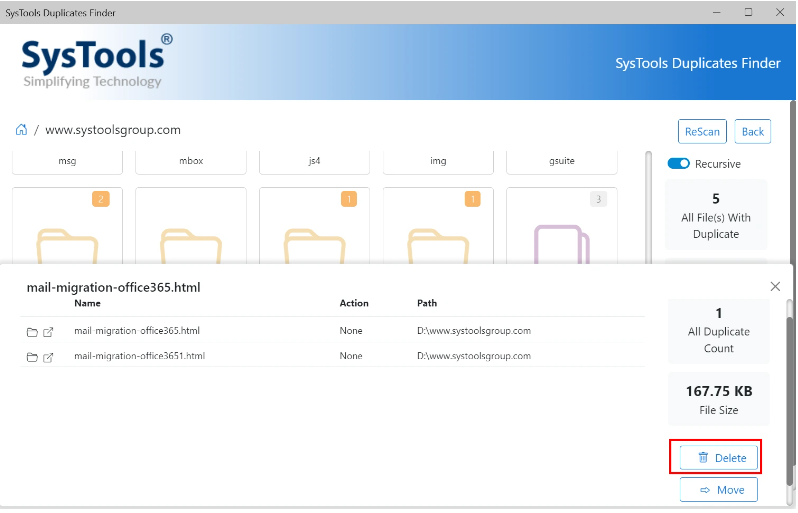Move the duplicate file
This screenshot has width=798, height=513.
click(719, 490)
